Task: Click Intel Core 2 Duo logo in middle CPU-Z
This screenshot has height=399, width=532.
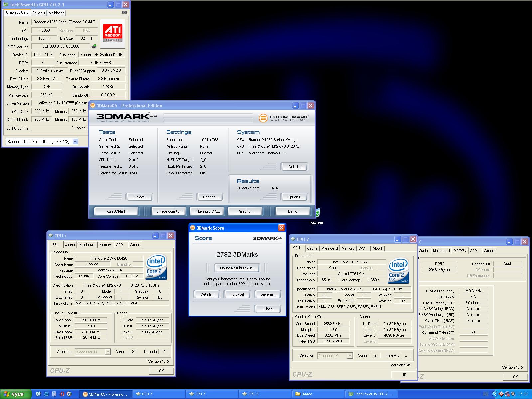Action: tap(399, 271)
